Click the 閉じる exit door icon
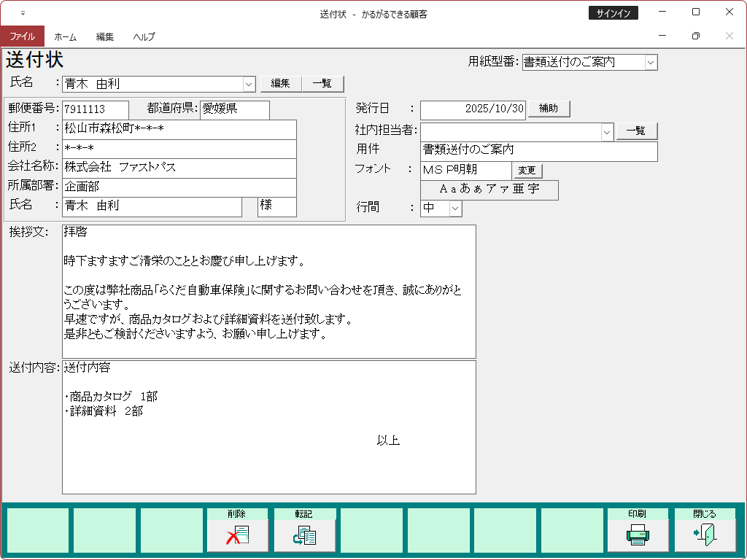Viewport: 747px width, 560px height. (x=705, y=535)
